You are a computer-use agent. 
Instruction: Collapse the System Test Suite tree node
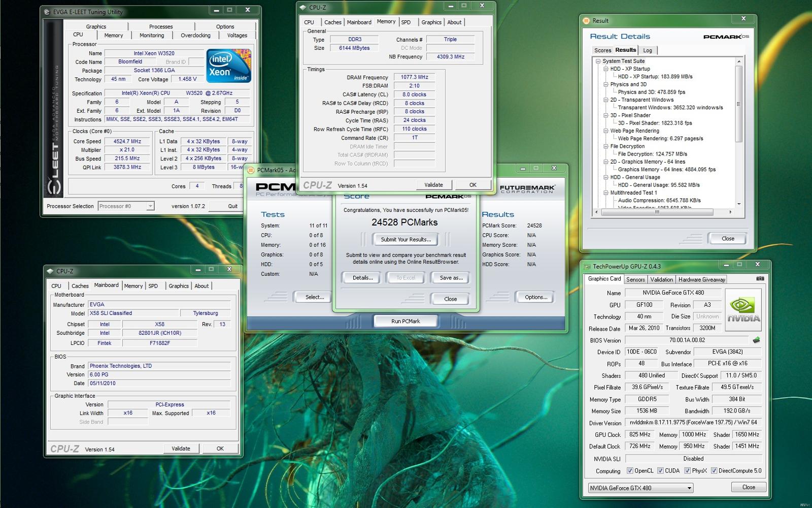598,61
